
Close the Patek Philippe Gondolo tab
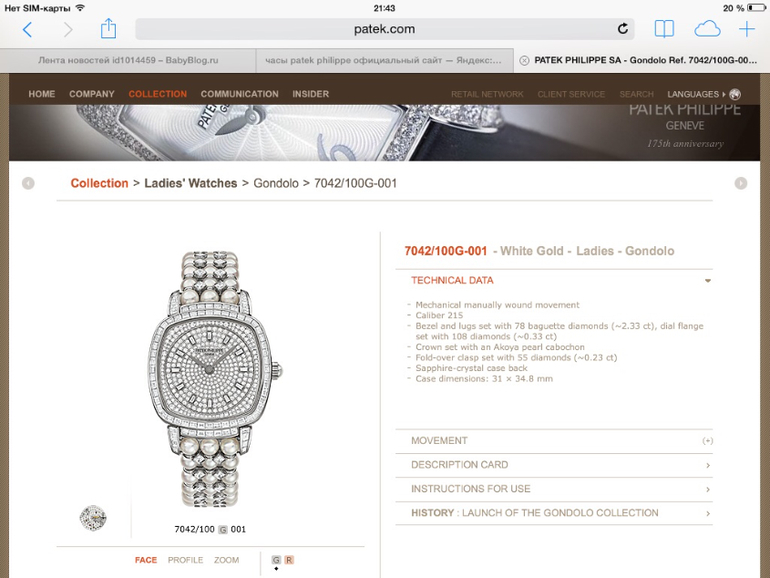coord(524,60)
